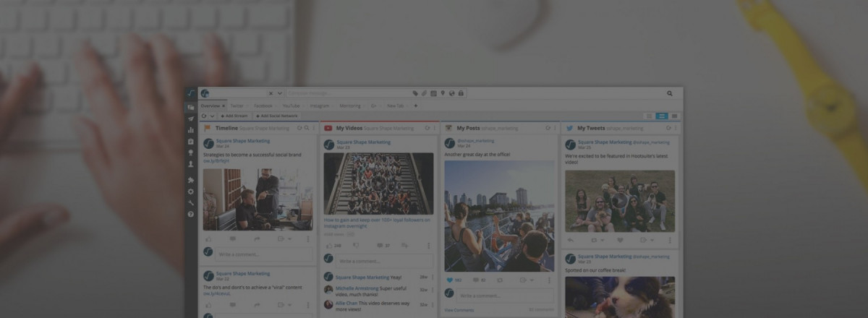The image size is (868, 318).
Task: Like the My Posts office photo
Action: 449,280
